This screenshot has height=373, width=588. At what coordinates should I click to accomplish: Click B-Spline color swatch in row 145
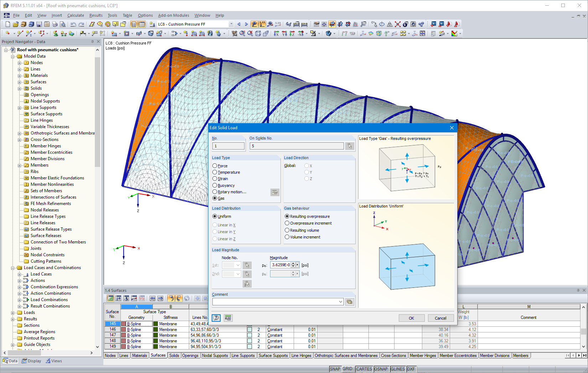[x=124, y=324]
